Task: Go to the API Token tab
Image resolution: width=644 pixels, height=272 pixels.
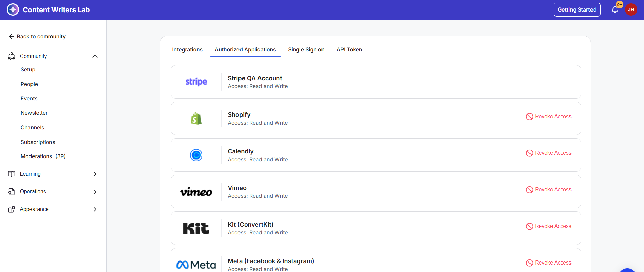Action: 349,50
